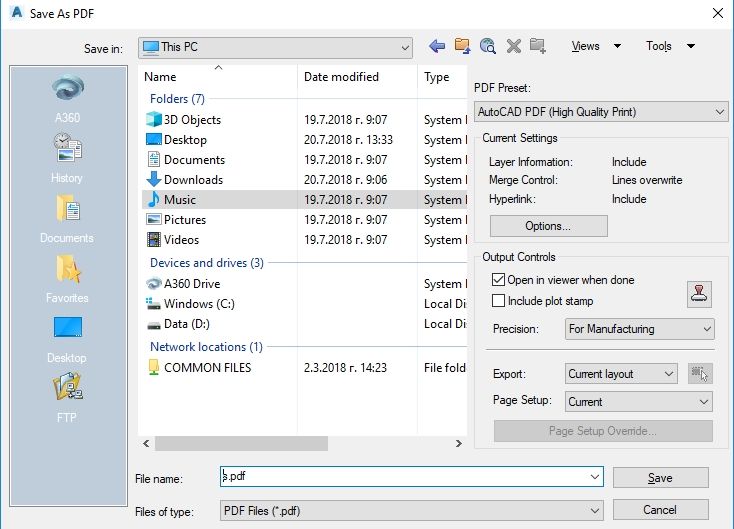
Task: Open FTP in the places sidebar
Action: pos(67,398)
